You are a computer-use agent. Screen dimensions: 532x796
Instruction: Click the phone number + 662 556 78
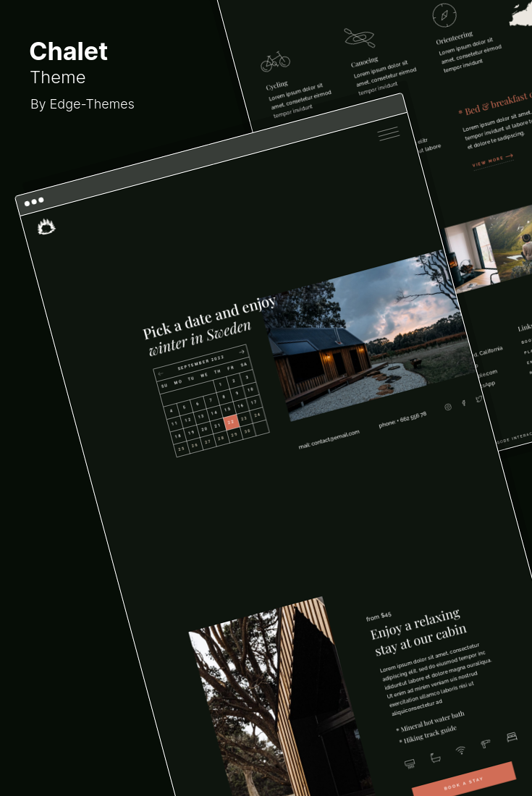pos(402,419)
